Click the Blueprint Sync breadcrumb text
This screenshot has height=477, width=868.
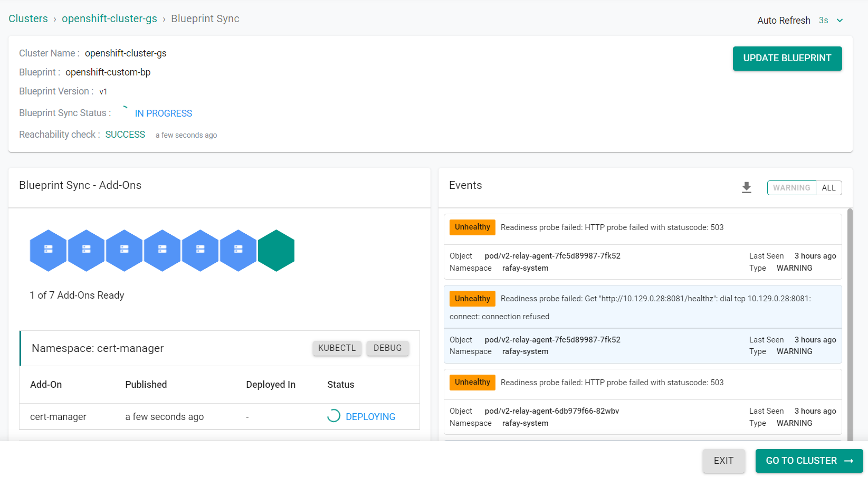pos(205,19)
